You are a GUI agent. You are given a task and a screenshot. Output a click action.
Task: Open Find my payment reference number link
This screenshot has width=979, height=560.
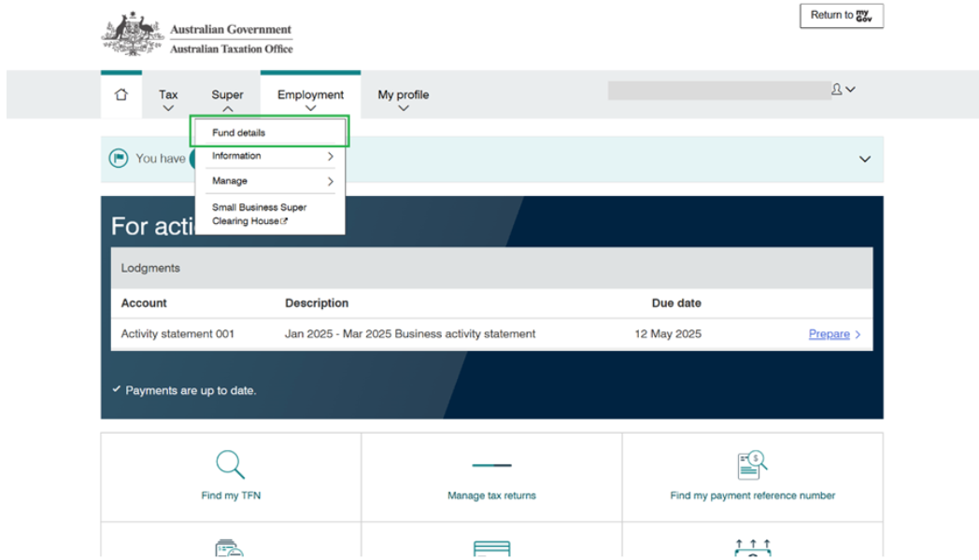coord(752,496)
